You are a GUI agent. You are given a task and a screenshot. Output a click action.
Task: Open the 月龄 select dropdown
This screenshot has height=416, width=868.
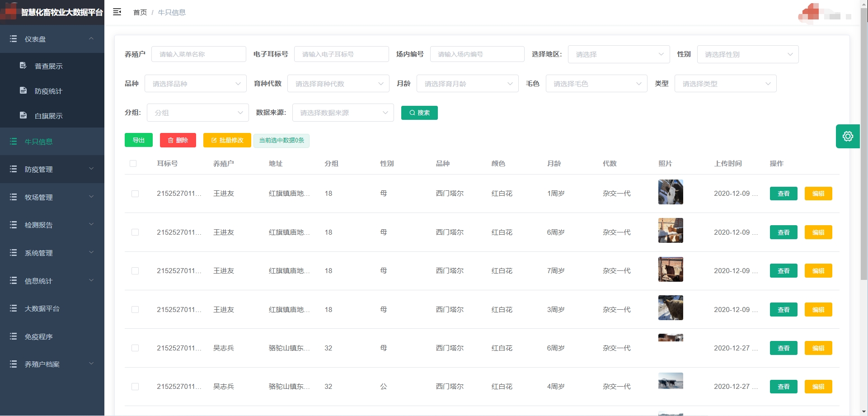467,84
